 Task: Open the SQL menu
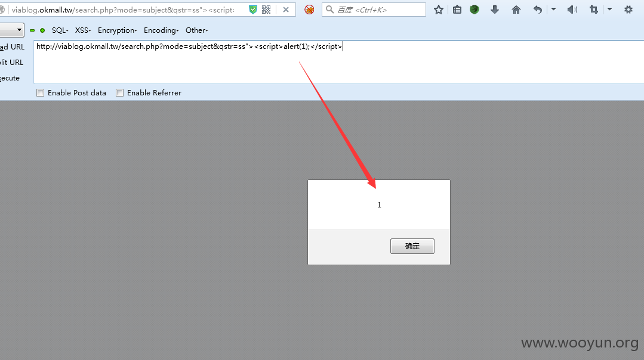pyautogui.click(x=60, y=30)
